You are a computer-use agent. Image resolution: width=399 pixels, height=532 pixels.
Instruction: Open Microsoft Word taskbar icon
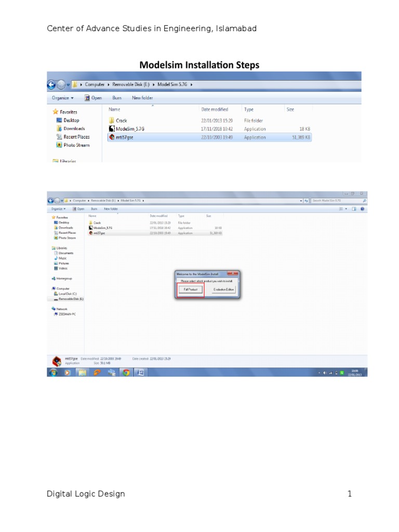141,373
